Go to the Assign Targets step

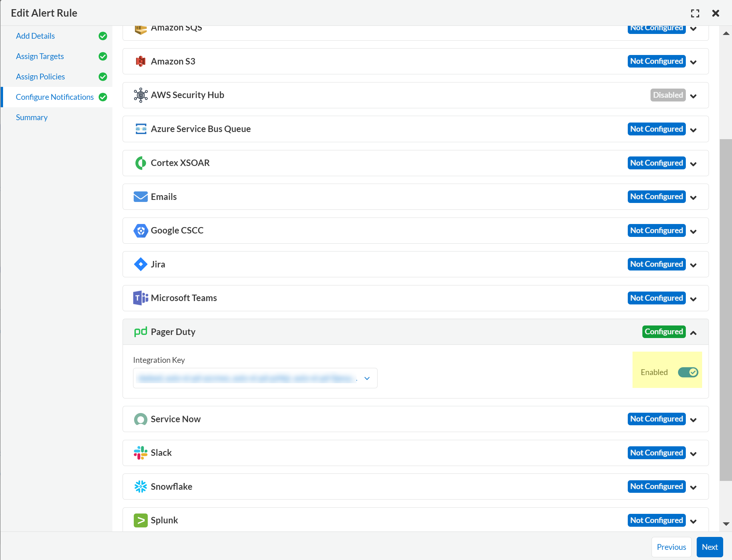40,56
